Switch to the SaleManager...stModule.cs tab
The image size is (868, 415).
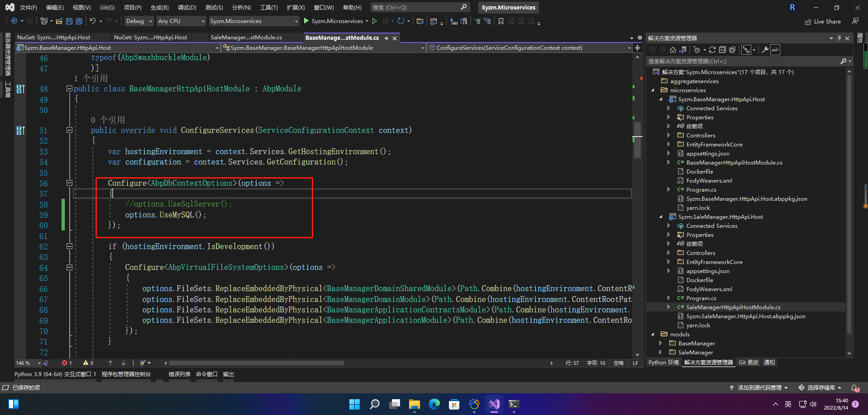pos(246,38)
